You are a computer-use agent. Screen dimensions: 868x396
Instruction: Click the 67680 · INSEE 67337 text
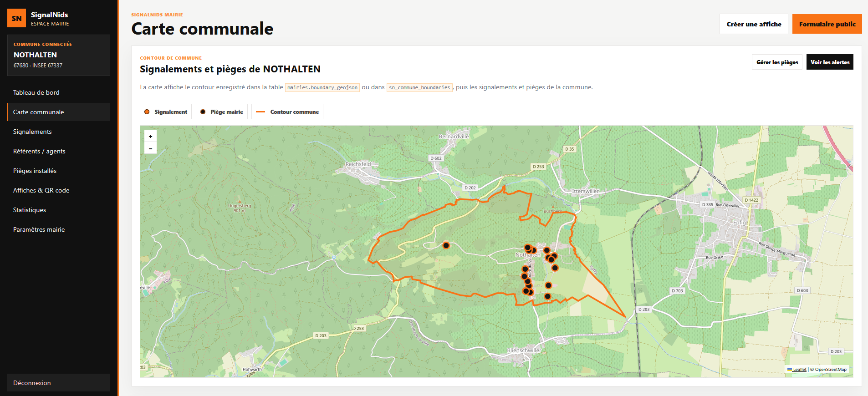click(x=38, y=66)
